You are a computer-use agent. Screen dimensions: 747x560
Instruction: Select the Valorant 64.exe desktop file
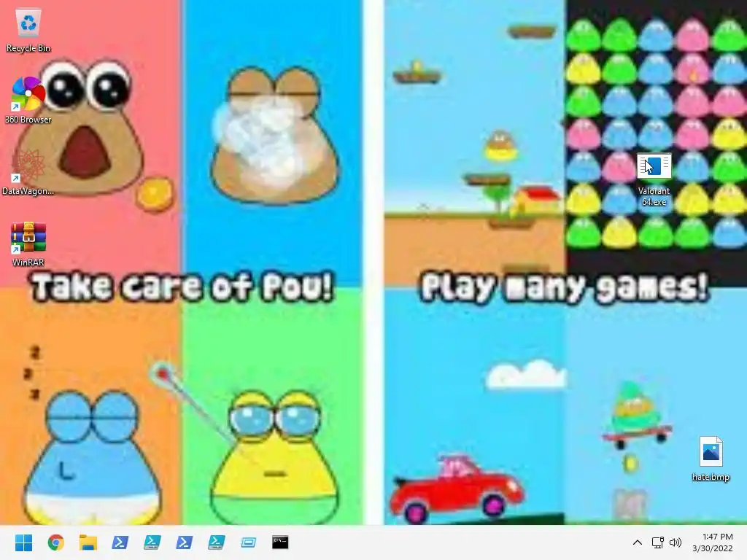pyautogui.click(x=654, y=179)
